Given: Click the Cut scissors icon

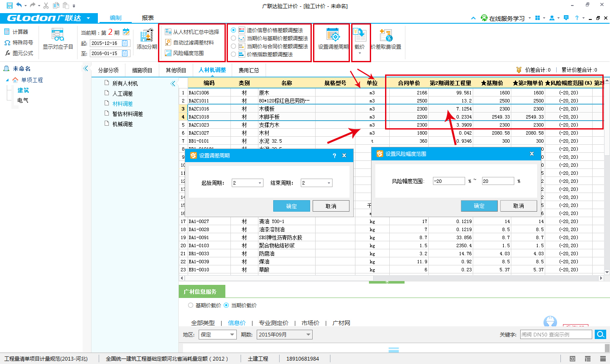Looking at the screenshot, I should pos(46,6).
